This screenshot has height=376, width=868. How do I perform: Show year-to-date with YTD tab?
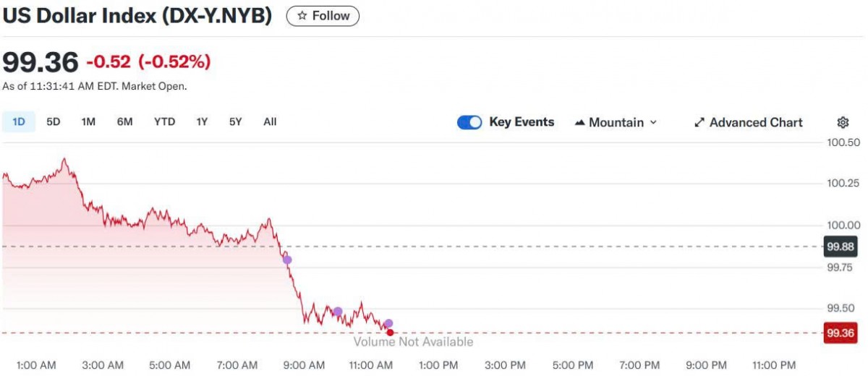[x=164, y=121]
